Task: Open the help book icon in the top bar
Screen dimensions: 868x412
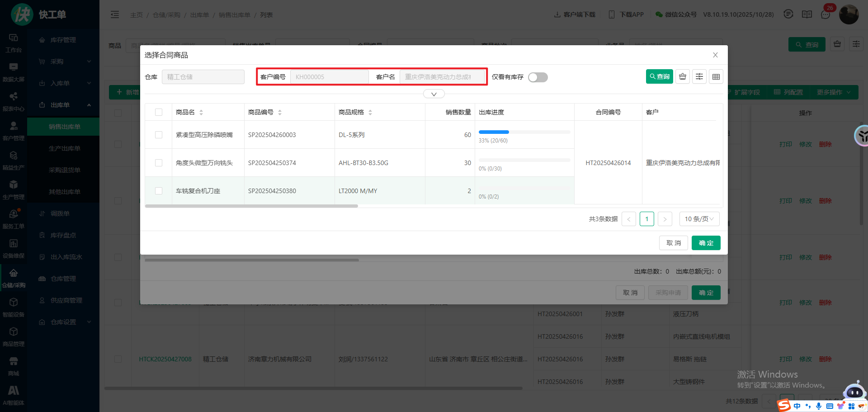Action: pos(807,14)
